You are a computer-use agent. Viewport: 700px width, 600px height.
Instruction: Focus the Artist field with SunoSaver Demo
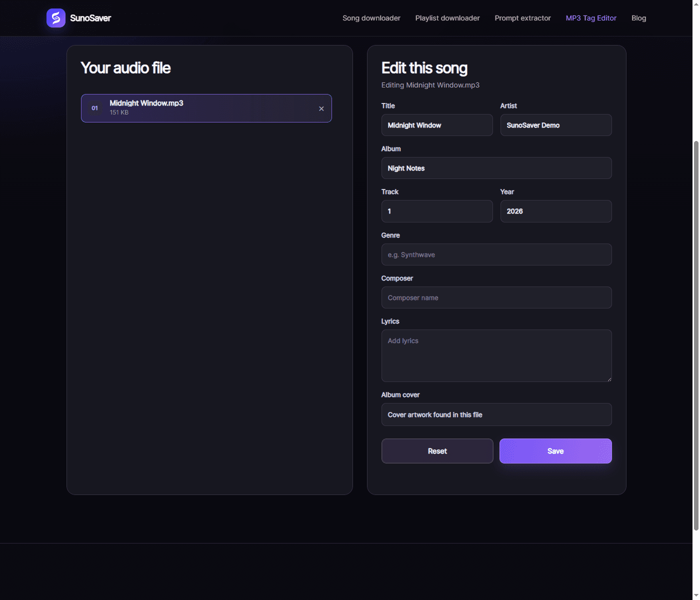point(556,125)
